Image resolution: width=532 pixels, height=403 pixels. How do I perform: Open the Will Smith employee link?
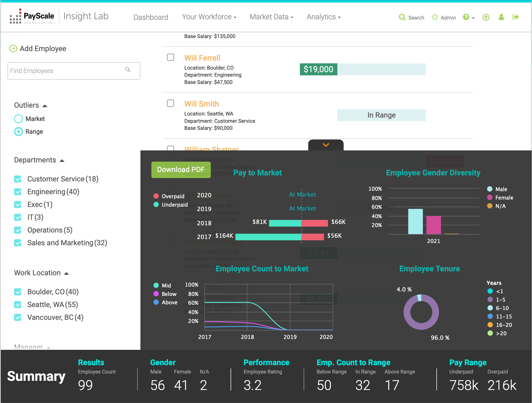tap(201, 104)
